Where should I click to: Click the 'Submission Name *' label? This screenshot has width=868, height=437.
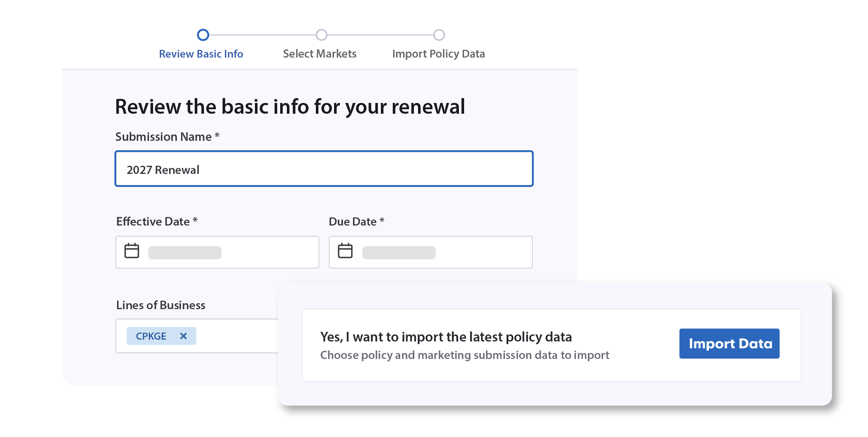coord(167,137)
